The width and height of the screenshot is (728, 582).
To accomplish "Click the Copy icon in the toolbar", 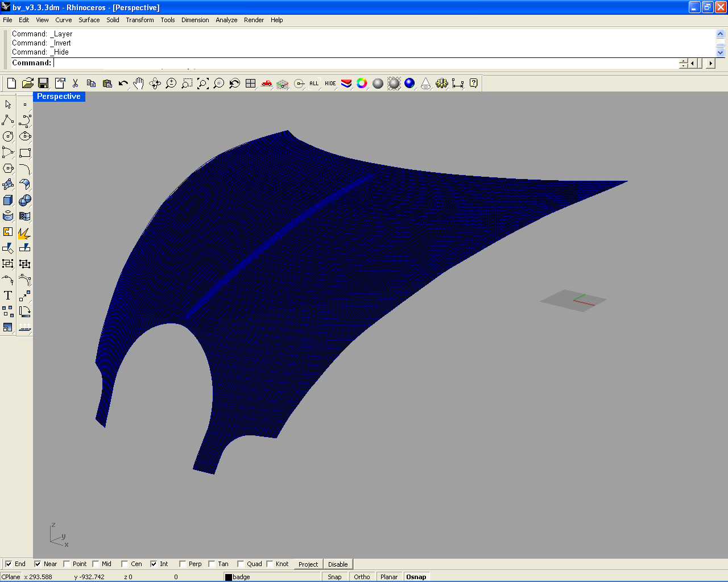I will tap(91, 84).
